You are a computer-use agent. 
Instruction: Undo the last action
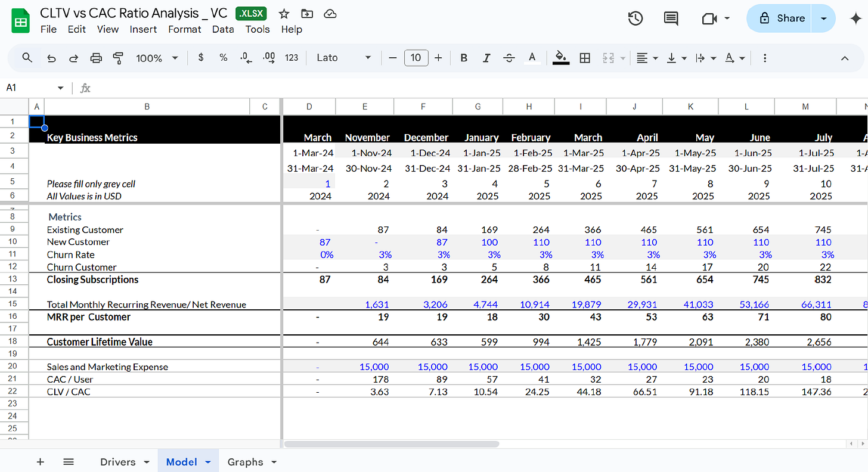51,58
